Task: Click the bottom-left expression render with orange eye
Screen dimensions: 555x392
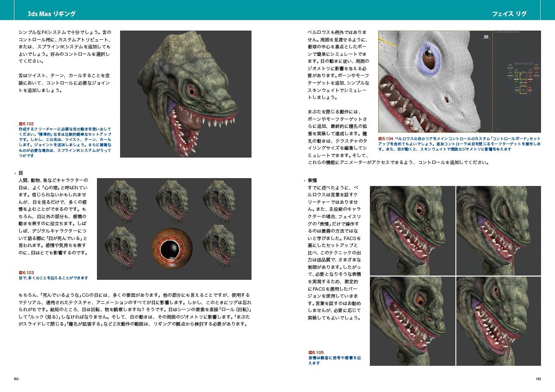Action: (x=412, y=321)
